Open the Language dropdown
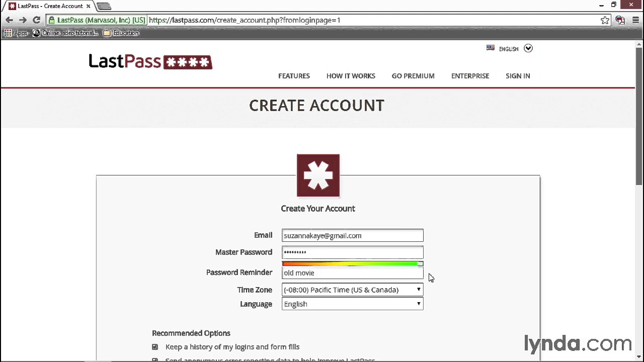The width and height of the screenshot is (644, 362). point(352,304)
